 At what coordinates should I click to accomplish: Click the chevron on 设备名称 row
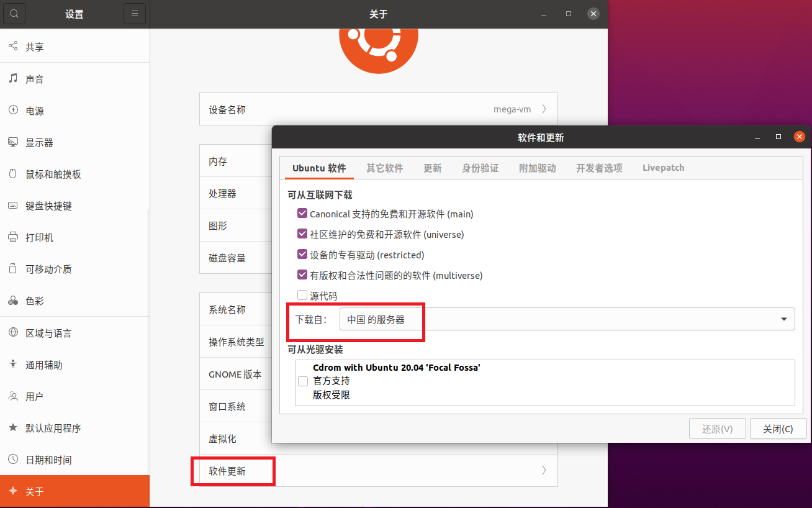click(544, 109)
